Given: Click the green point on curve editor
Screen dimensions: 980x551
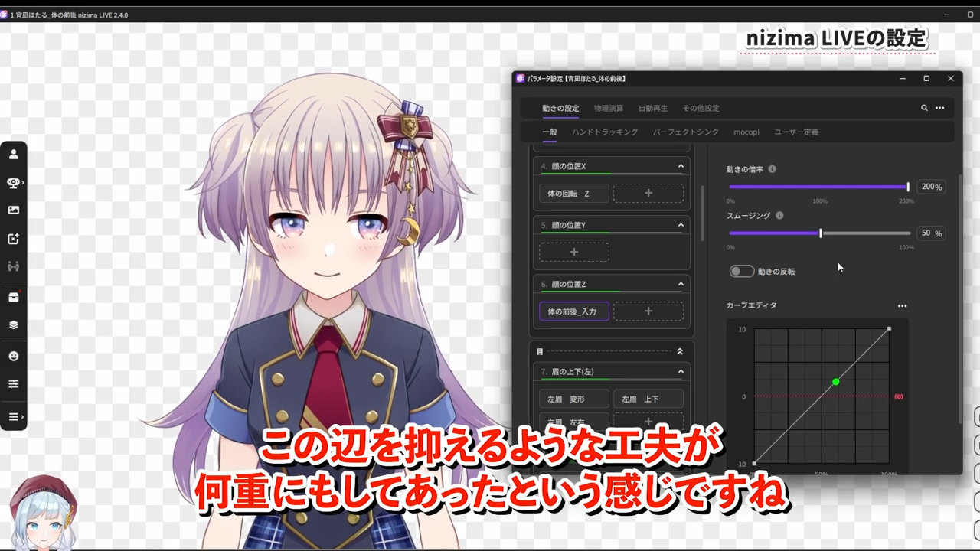Looking at the screenshot, I should [x=835, y=382].
